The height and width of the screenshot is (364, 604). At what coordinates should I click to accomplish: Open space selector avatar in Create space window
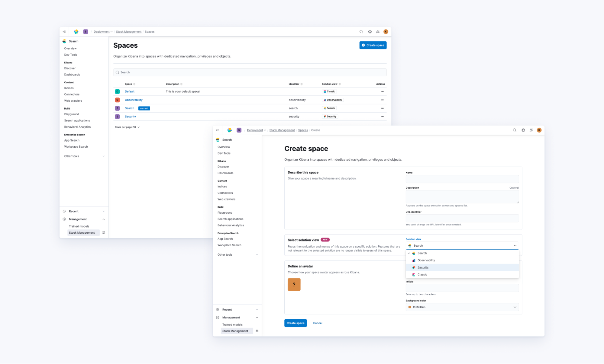(x=239, y=130)
